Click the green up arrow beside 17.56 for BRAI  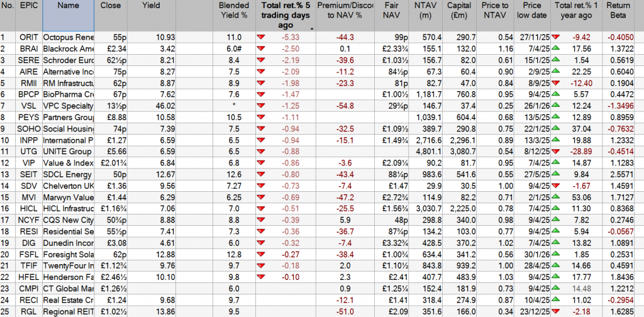click(x=556, y=48)
